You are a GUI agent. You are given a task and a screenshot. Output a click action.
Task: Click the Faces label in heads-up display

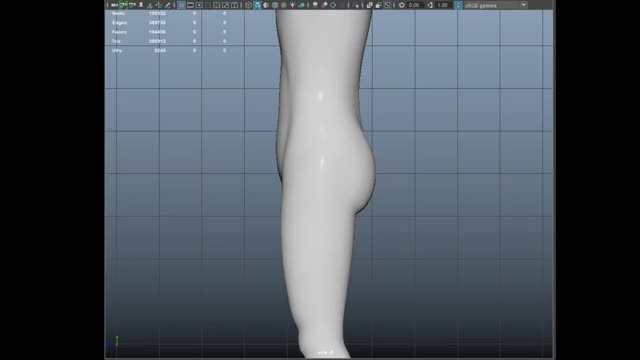point(120,32)
